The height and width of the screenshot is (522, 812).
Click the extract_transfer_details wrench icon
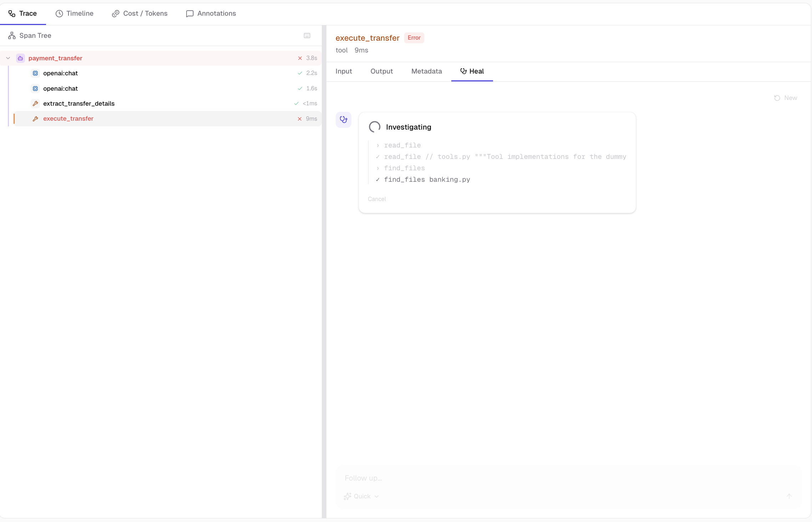tap(35, 104)
